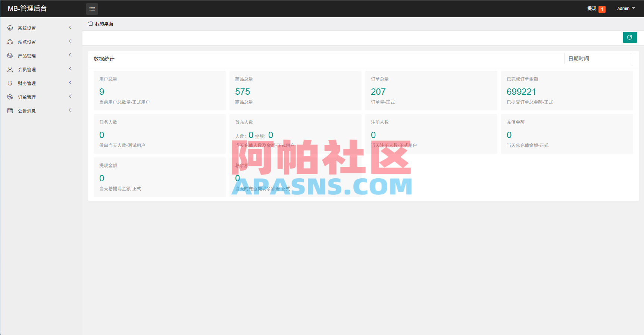Viewport: 644px width, 335px height.
Task: Click the 我的桌面 breadcrumb link
Action: pos(104,24)
